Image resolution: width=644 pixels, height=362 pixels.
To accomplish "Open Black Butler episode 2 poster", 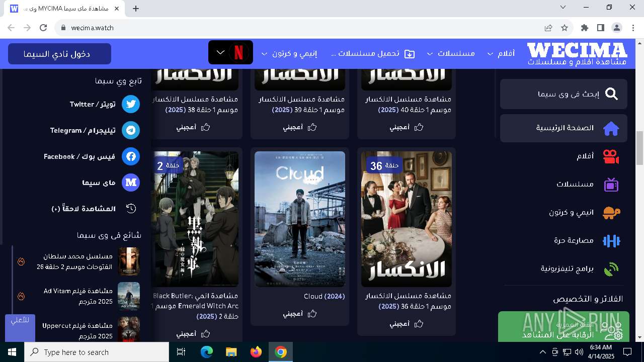I will coord(195,219).
